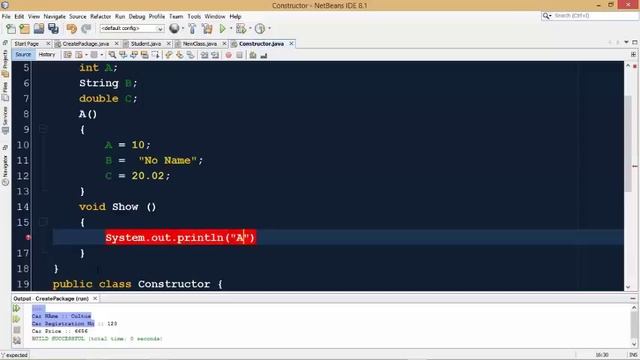Open the Files side panel

(5, 91)
